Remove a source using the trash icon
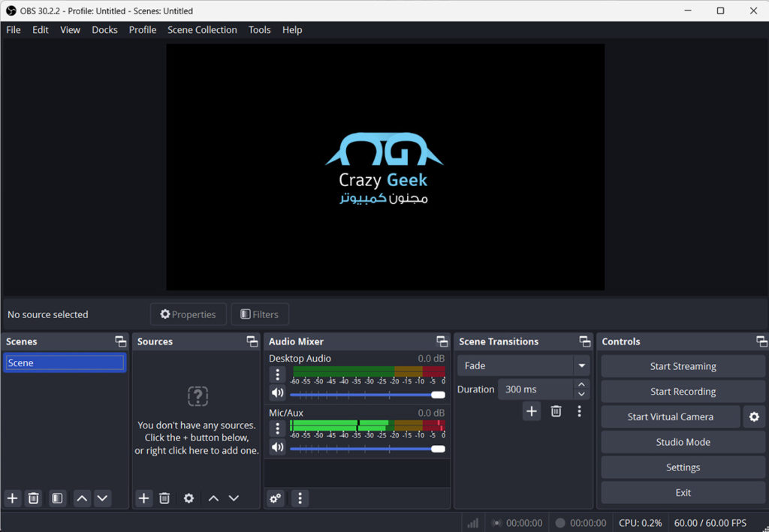This screenshot has width=769, height=532. pyautogui.click(x=164, y=498)
